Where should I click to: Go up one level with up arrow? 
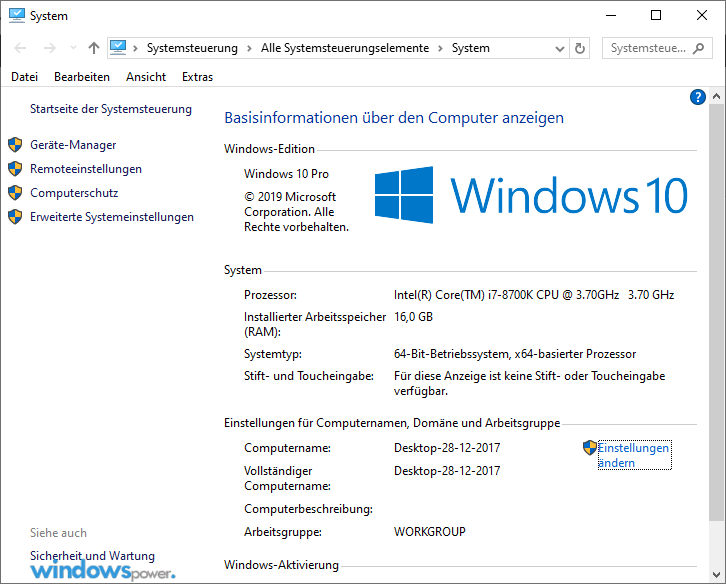click(x=94, y=48)
